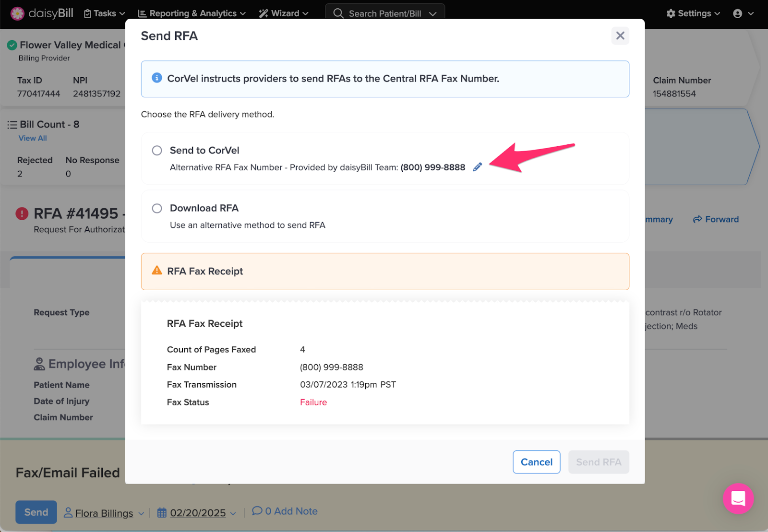This screenshot has width=768, height=532.
Task: Click the Tax ID value 770417444
Action: [39, 94]
